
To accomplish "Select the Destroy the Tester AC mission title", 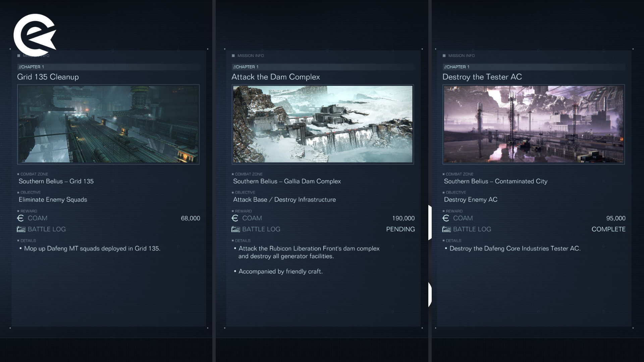I will (482, 77).
